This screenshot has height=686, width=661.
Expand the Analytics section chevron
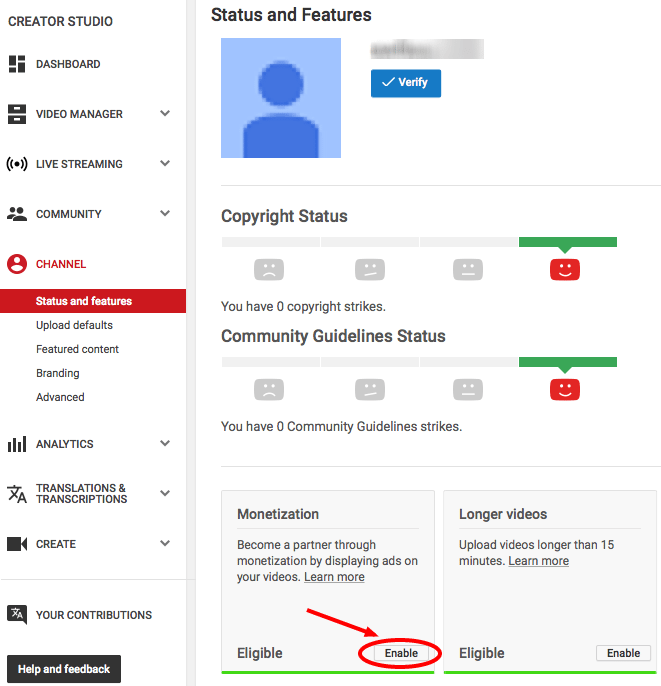pyautogui.click(x=165, y=444)
